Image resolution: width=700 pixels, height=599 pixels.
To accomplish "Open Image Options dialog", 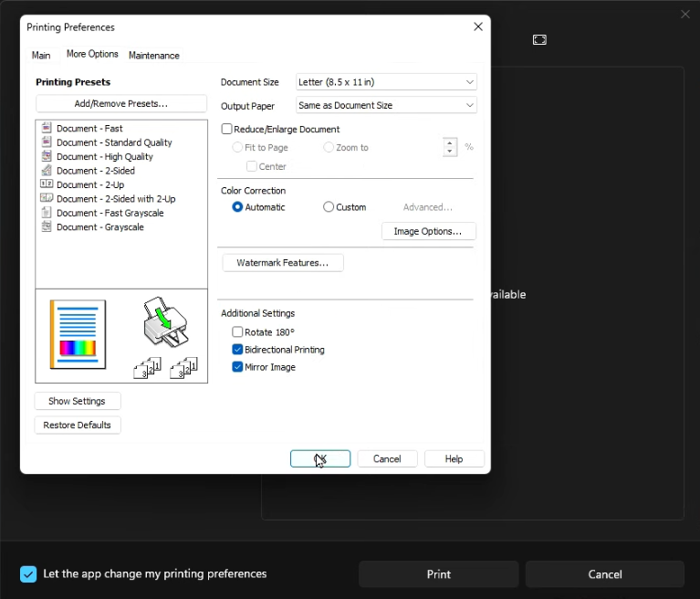I will pos(428,231).
